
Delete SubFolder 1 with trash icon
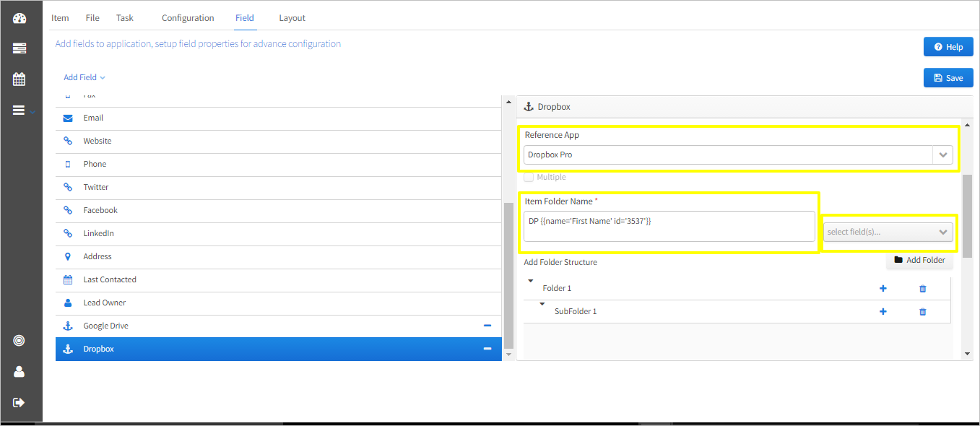(x=922, y=311)
